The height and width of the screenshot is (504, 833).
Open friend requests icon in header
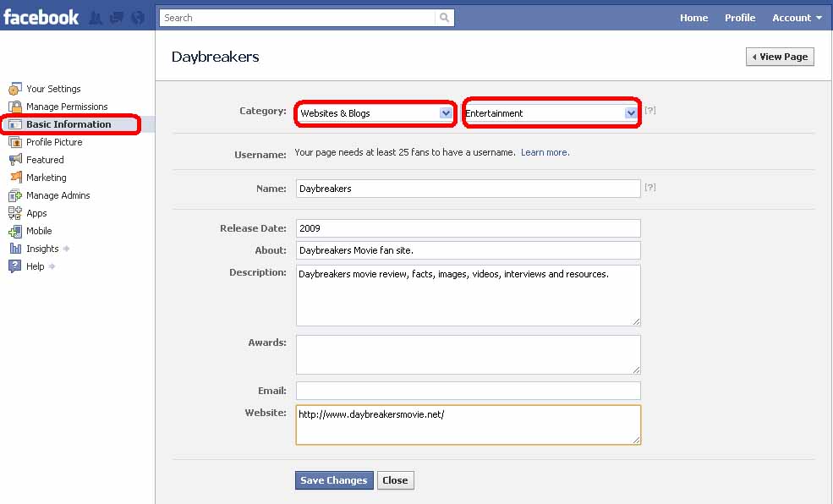point(96,18)
